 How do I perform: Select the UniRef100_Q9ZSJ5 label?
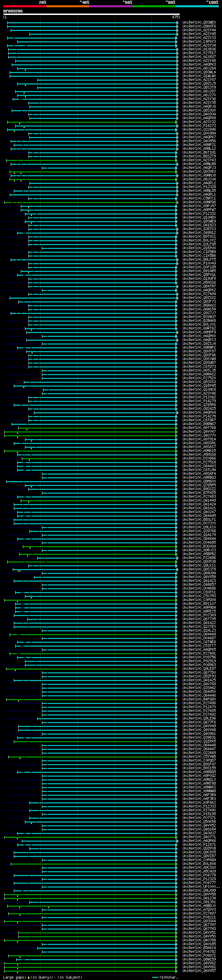click(199, 84)
